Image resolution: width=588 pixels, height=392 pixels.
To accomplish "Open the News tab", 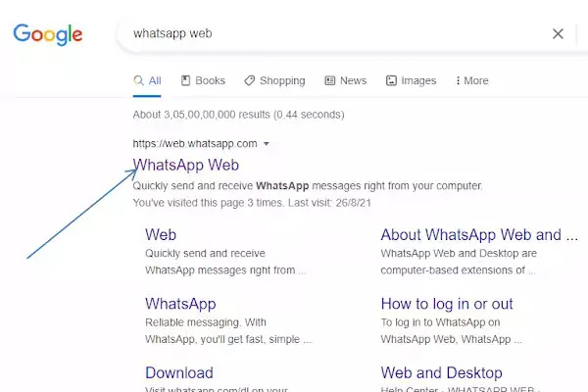I will (x=345, y=80).
